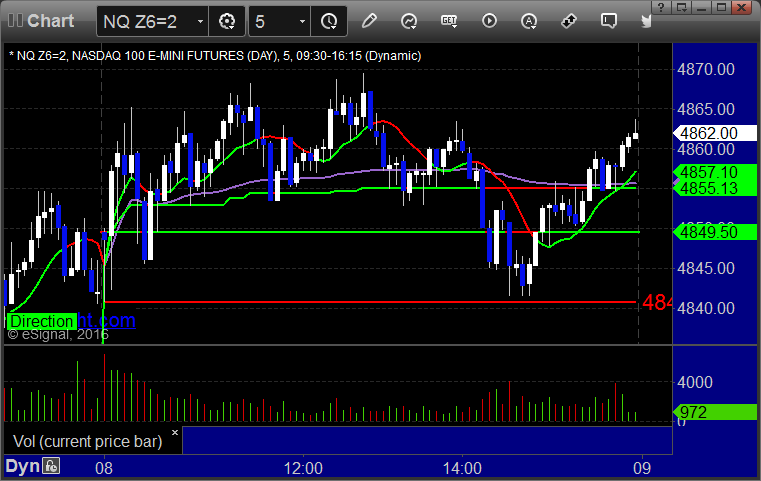Share chart via the Twitter bird icon
The image size is (761, 481).
646,21
